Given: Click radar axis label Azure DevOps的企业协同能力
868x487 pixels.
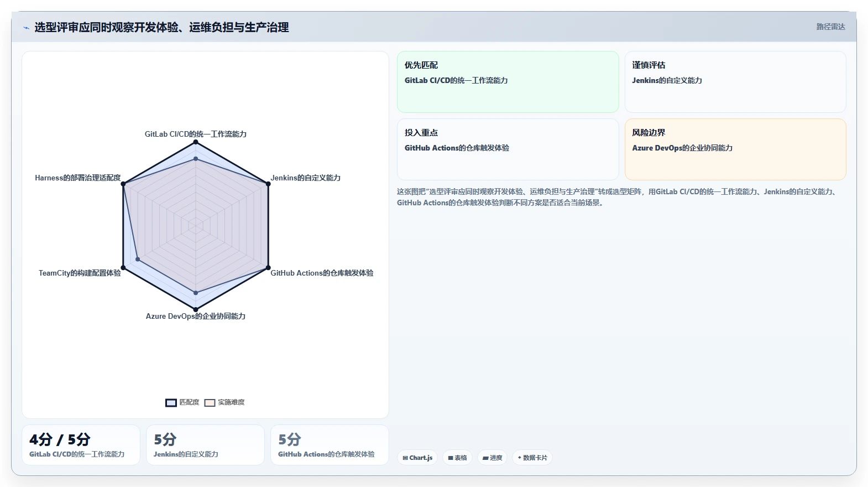Looking at the screenshot, I should (x=196, y=316).
